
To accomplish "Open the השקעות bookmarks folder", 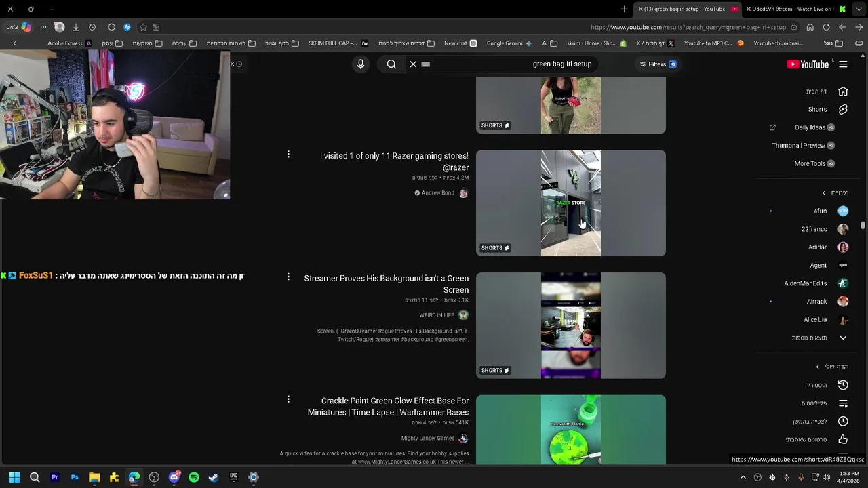I will click(x=147, y=43).
